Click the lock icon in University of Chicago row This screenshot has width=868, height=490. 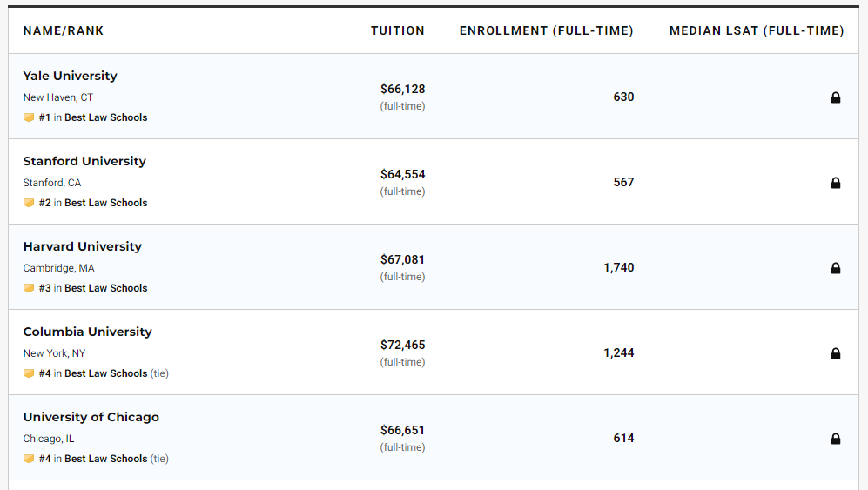click(835, 439)
